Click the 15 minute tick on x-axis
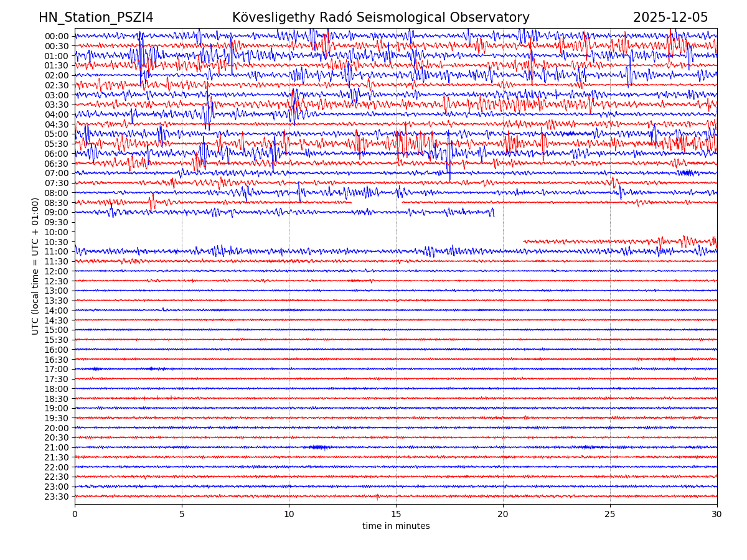 (x=396, y=514)
